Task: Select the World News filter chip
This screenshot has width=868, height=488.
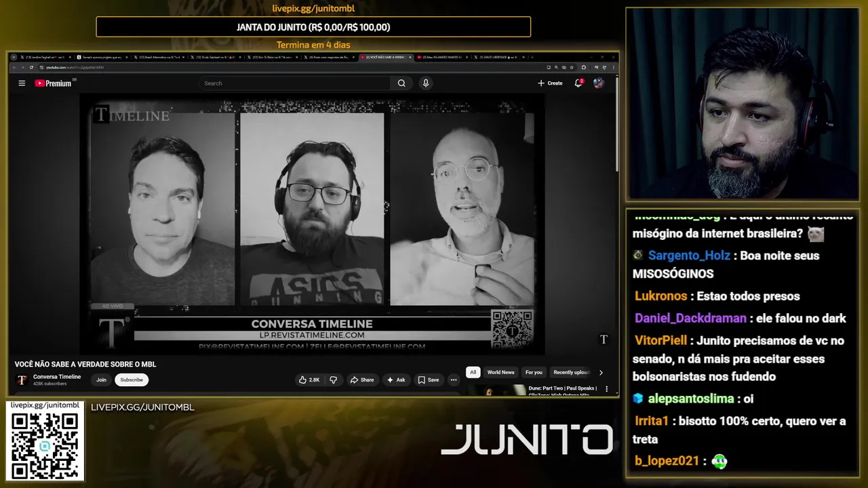Action: click(500, 372)
